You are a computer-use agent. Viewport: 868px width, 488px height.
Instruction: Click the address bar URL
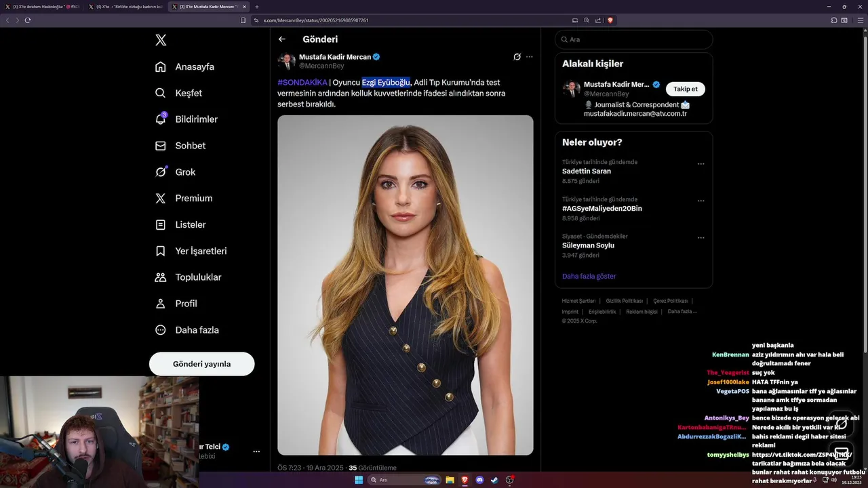pos(316,20)
